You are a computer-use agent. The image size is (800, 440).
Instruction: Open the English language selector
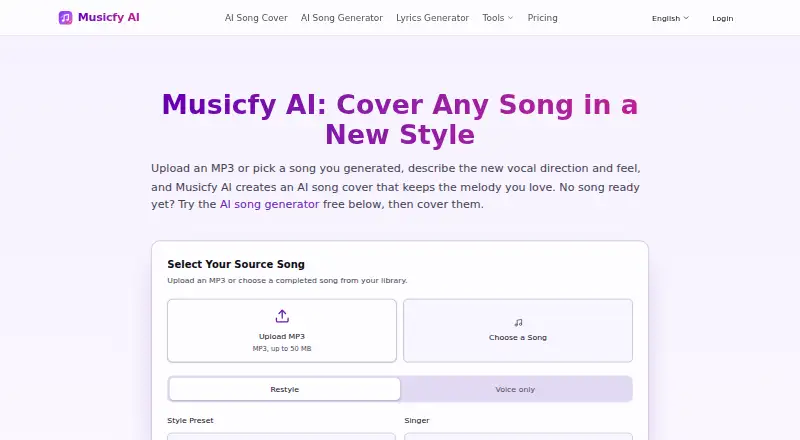(670, 18)
